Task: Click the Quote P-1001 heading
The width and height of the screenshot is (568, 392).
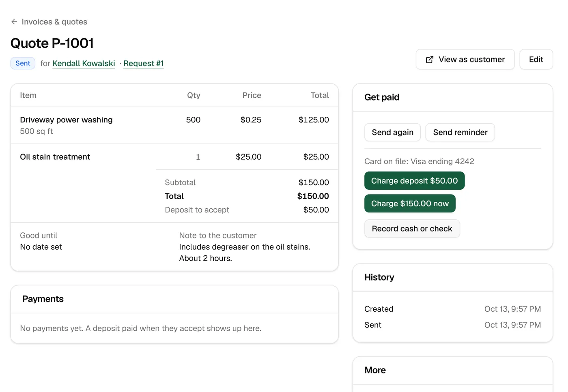Action: tap(52, 43)
